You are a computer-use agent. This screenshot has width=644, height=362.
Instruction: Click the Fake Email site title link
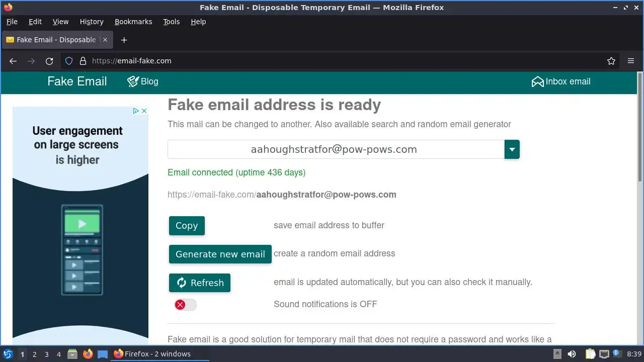point(77,81)
